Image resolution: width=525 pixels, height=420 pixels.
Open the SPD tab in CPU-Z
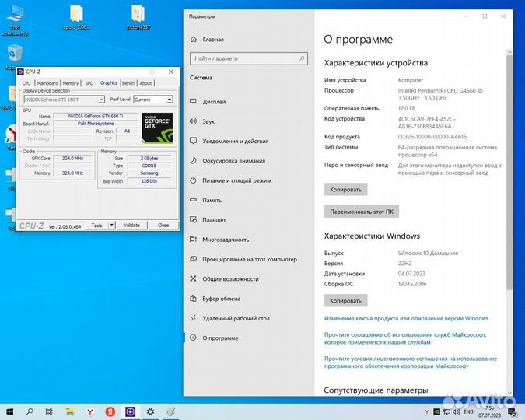point(89,83)
